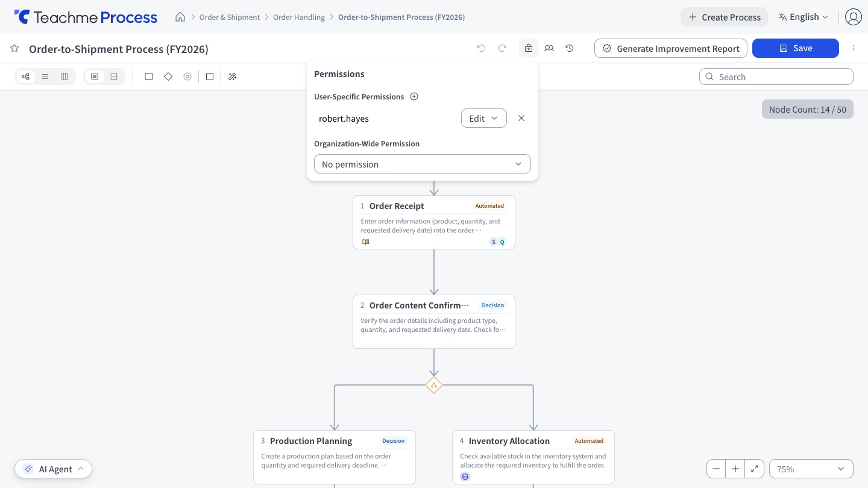Viewport: 868px width, 488px height.
Task: Open the version history clock icon
Action: pyautogui.click(x=570, y=48)
